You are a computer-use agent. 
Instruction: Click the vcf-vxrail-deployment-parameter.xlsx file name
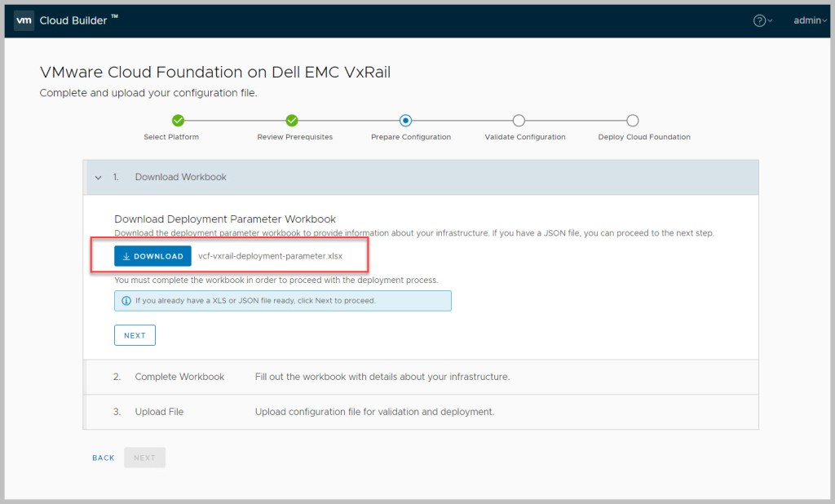pos(271,256)
